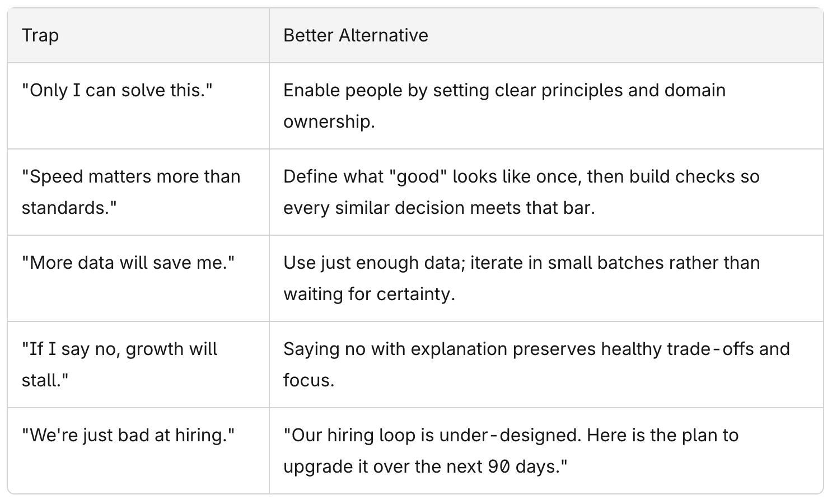Click the word "focus." in fourth row
832x504 pixels.
pos(309,381)
